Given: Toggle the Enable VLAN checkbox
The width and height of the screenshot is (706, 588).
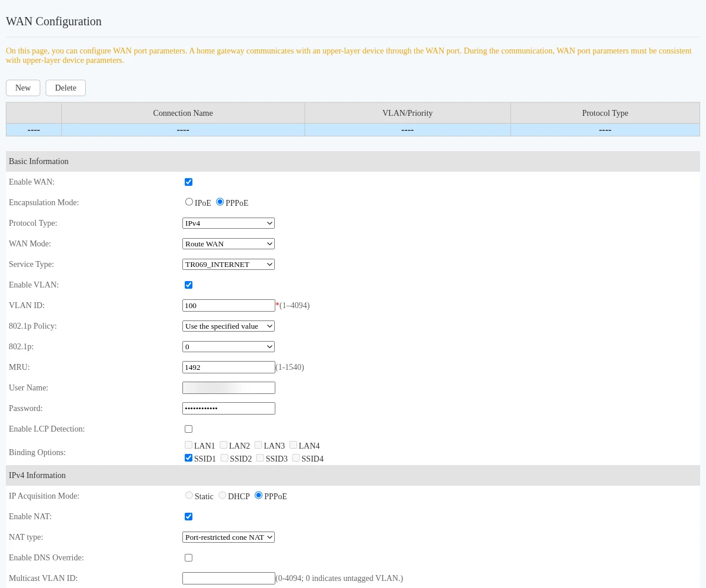Looking at the screenshot, I should (x=188, y=285).
